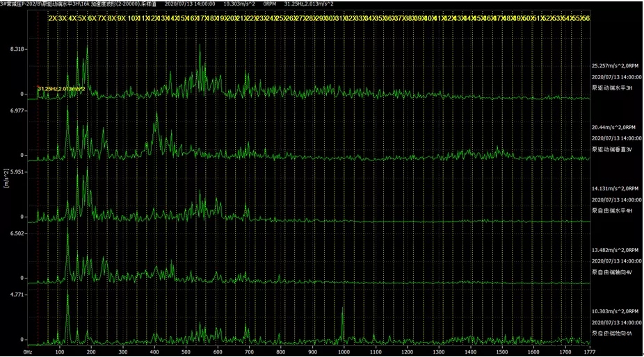The image size is (644, 357).
Task: Click the 14.131m/s^2 channel value readout
Action: [614, 189]
